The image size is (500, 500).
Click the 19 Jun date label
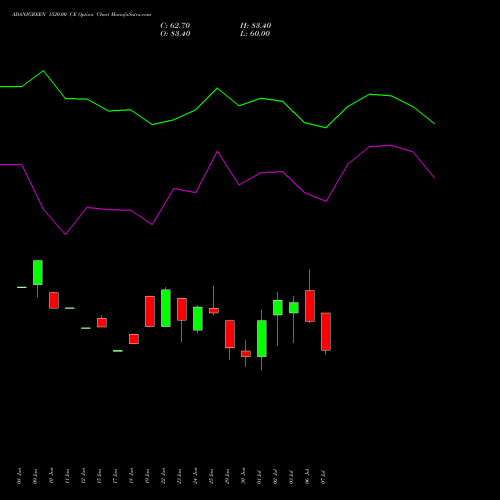pyautogui.click(x=147, y=476)
